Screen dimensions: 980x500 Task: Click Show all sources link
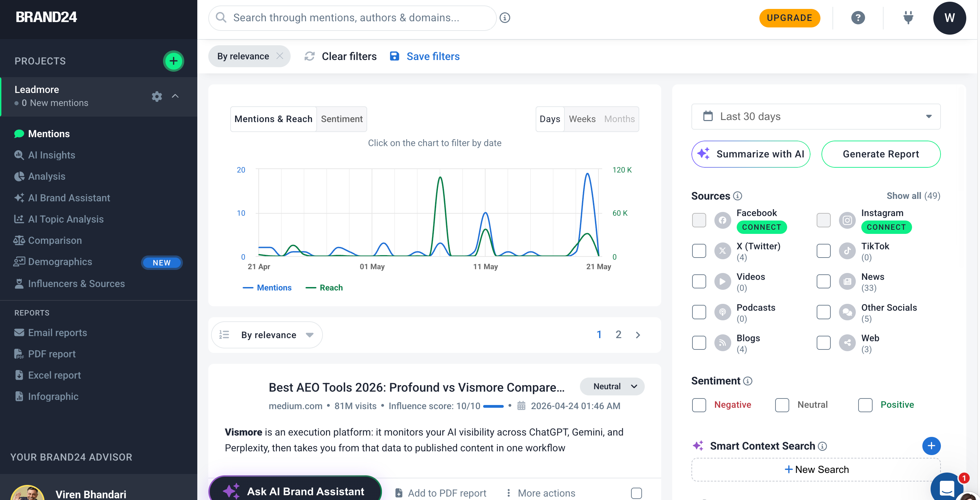coord(913,196)
